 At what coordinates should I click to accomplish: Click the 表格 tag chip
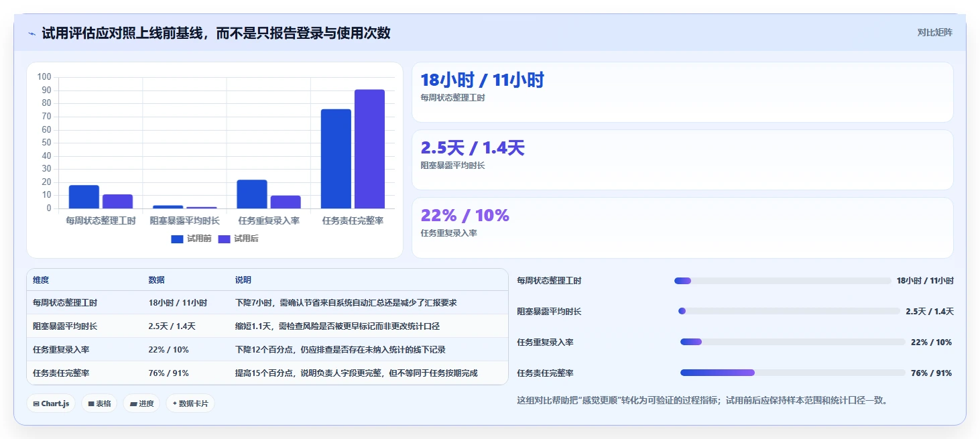tap(99, 403)
